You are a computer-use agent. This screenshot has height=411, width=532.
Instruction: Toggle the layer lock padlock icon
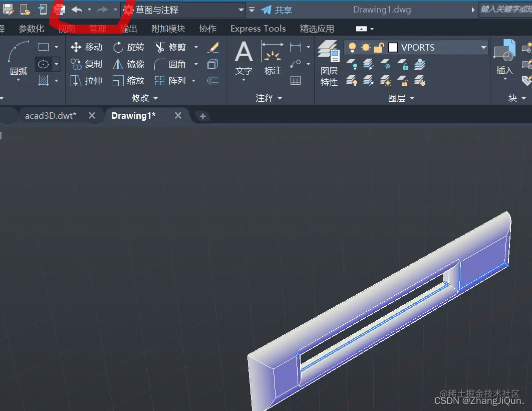pyautogui.click(x=379, y=48)
